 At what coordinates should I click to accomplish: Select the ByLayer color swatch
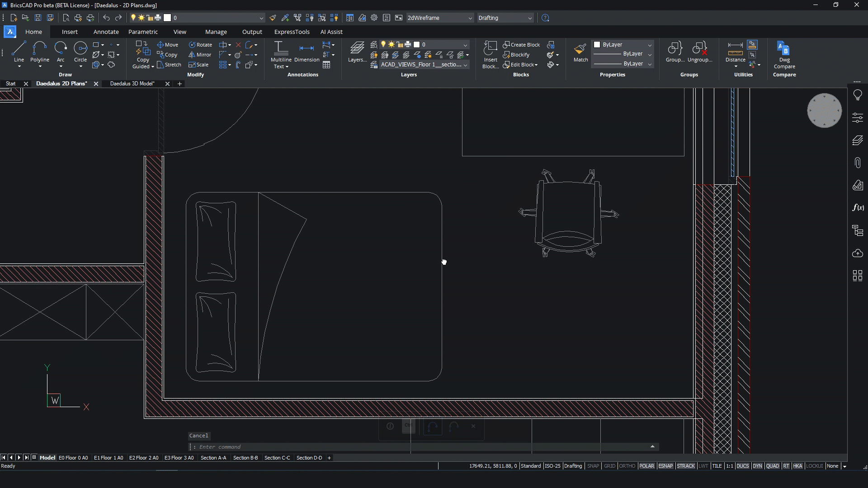click(597, 44)
